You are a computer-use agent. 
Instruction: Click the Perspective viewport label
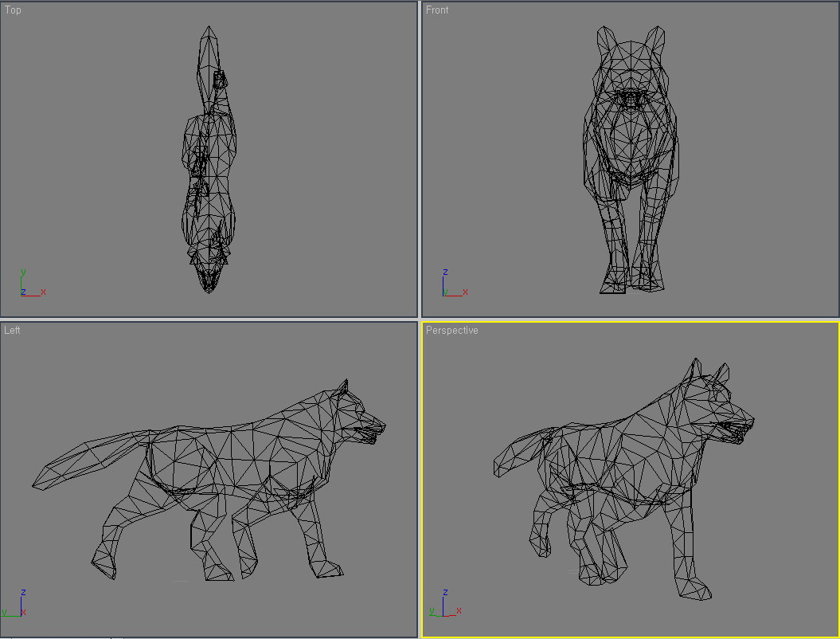451,330
